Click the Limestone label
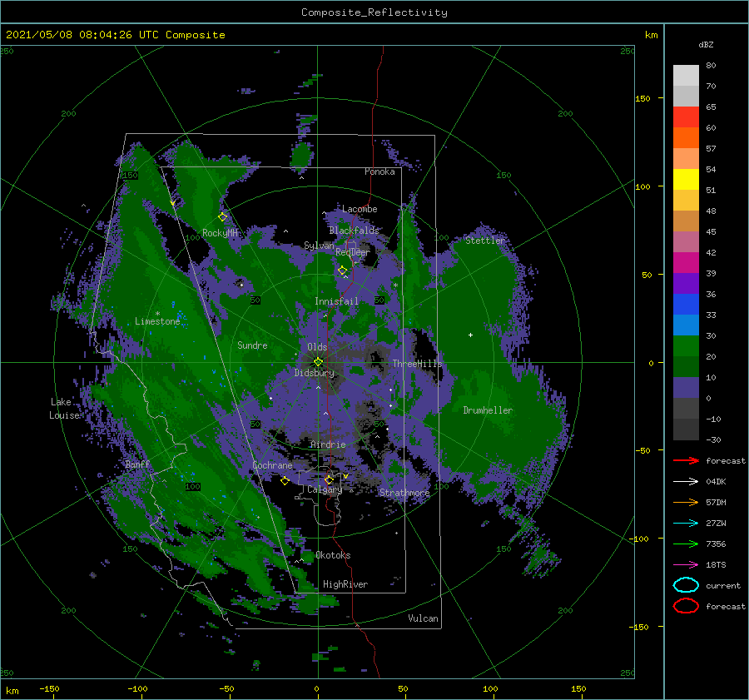Viewport: 749px width, 700px height. 157,321
